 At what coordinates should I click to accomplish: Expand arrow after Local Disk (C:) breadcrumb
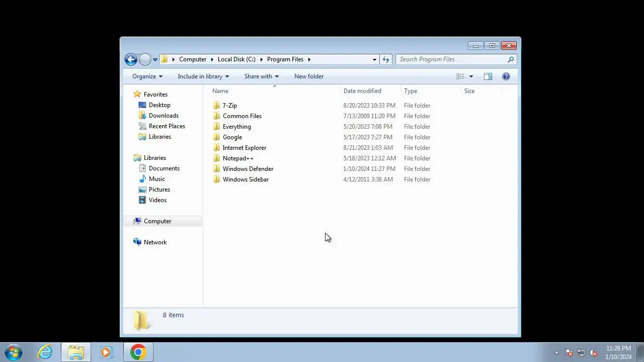coord(262,59)
